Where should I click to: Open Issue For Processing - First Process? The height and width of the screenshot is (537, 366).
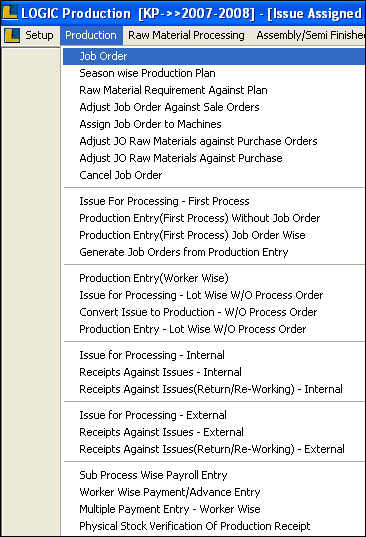click(214, 201)
